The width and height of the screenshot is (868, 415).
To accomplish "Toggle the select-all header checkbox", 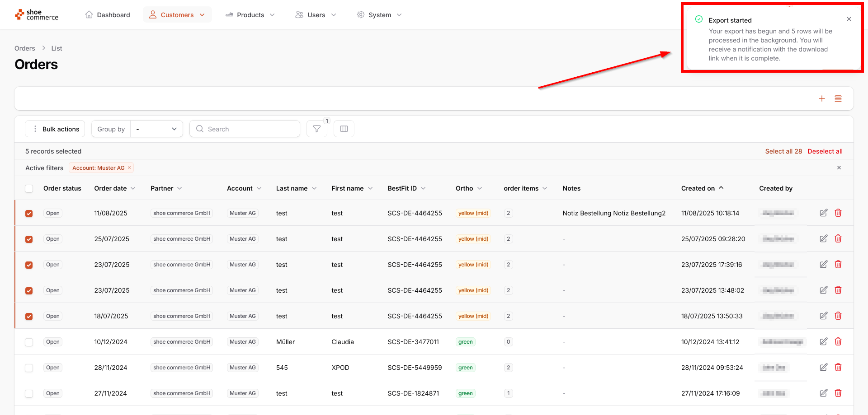I will click(x=29, y=188).
